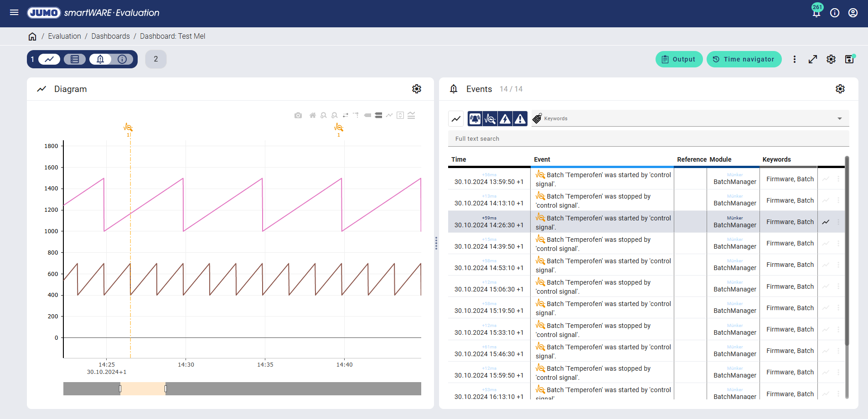Click the notifications trophy icon with 261 badge
Viewport: 868px width, 419px height.
816,12
